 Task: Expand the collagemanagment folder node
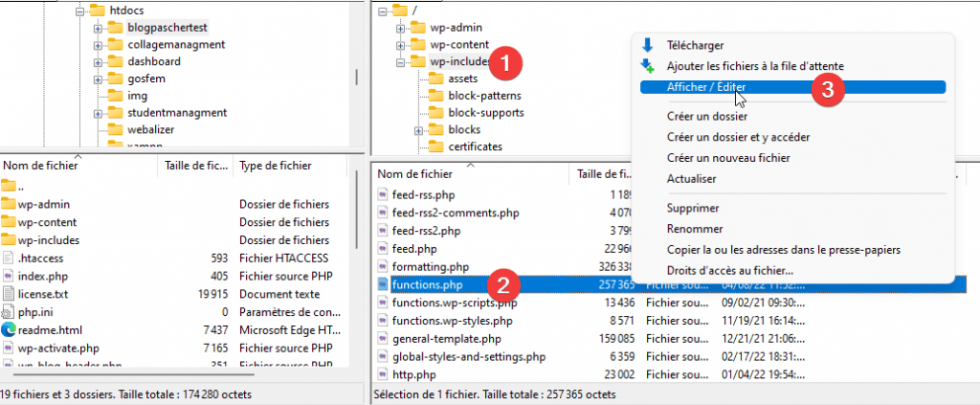[98, 45]
